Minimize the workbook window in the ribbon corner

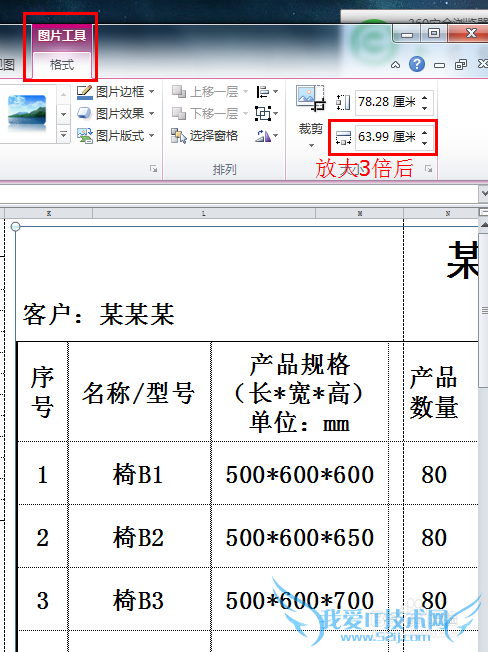click(x=439, y=65)
